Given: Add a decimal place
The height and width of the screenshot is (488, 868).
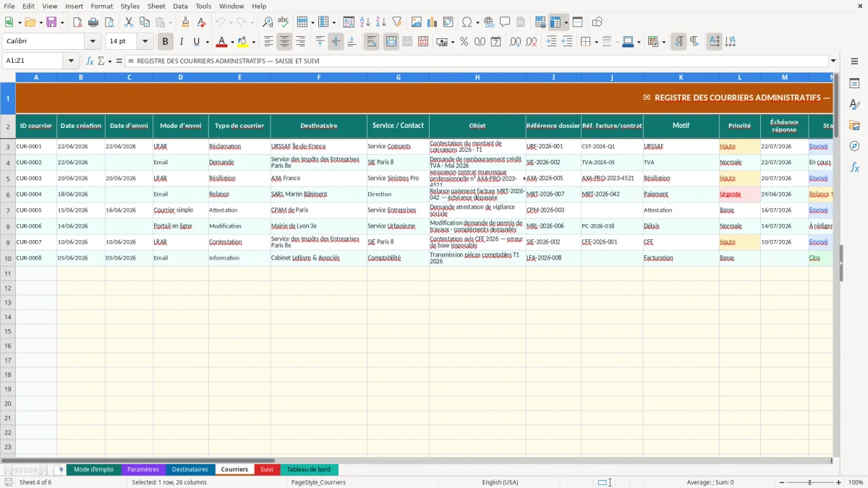Looking at the screenshot, I should pos(515,42).
